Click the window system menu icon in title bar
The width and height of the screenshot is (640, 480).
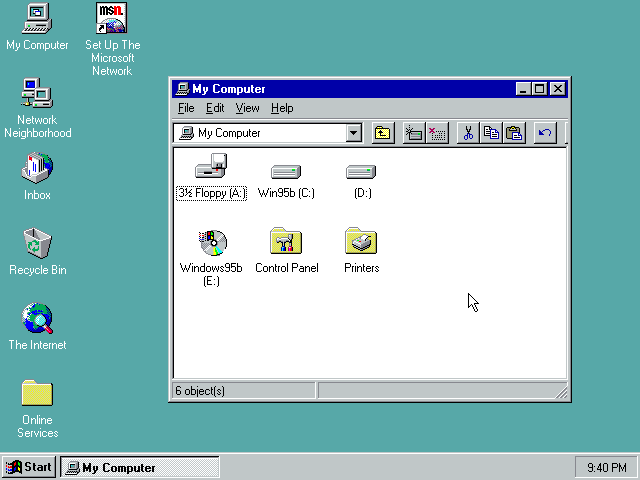click(x=182, y=89)
